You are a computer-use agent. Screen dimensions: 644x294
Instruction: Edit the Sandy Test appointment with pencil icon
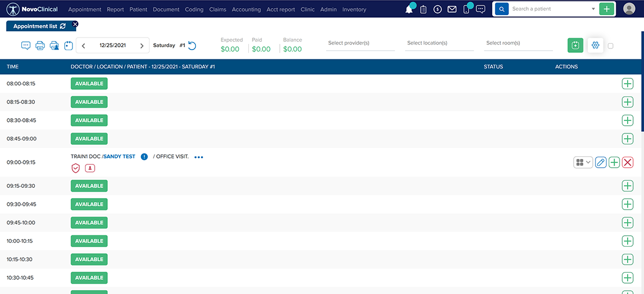click(600, 162)
